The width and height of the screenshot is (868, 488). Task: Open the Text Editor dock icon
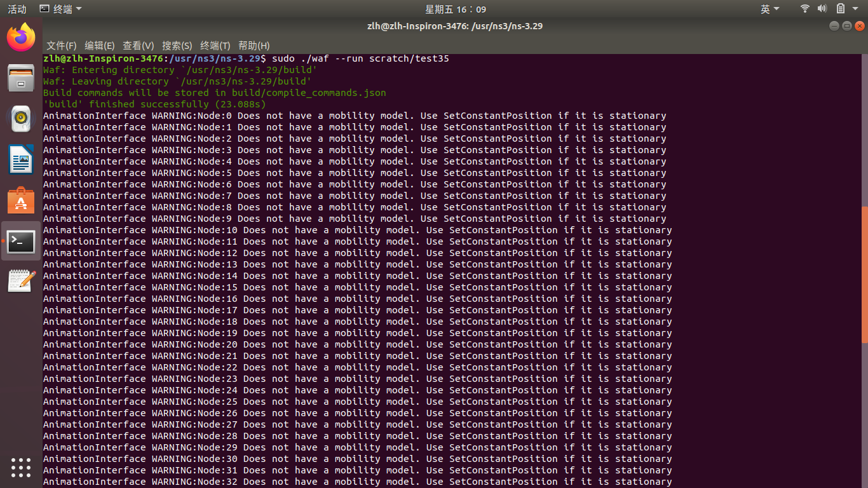pyautogui.click(x=21, y=281)
